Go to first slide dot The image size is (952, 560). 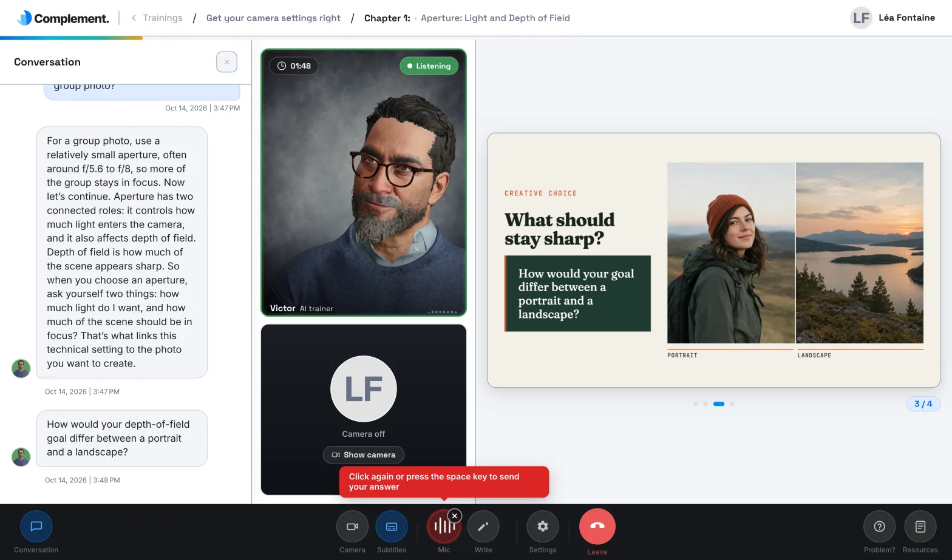[x=696, y=404]
